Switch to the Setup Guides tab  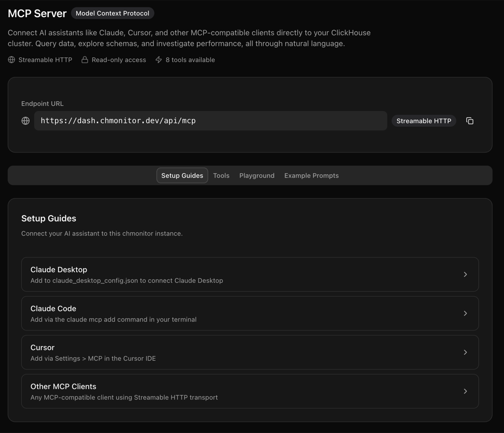coord(182,175)
